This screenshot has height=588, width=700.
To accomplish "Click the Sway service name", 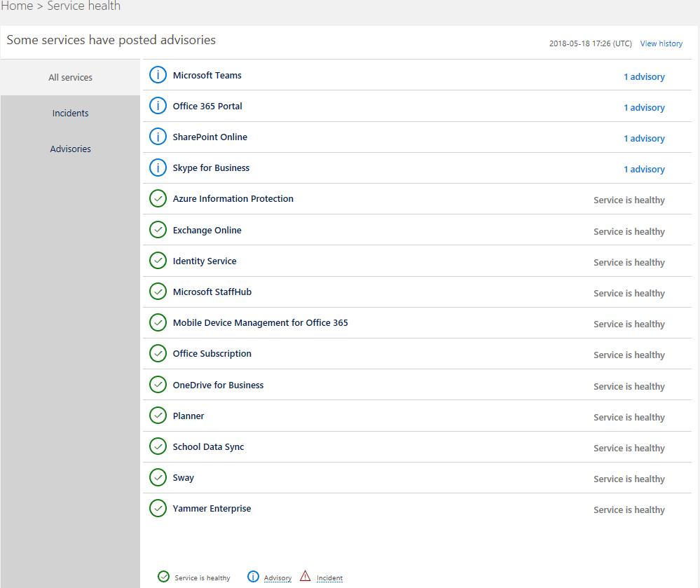I will [184, 477].
